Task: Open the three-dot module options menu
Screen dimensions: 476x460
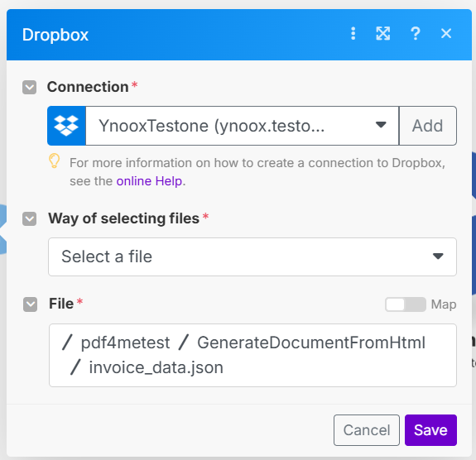Action: click(x=353, y=33)
